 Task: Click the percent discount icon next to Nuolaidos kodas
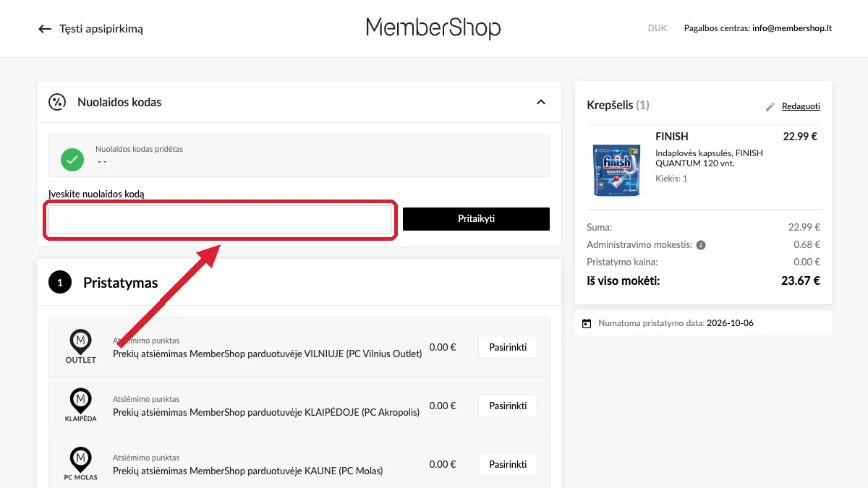click(57, 102)
